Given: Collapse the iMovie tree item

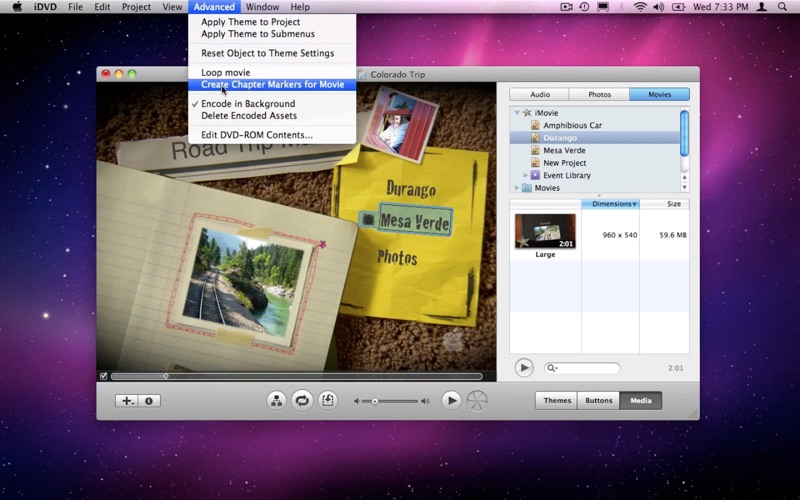Looking at the screenshot, I should click(517, 113).
